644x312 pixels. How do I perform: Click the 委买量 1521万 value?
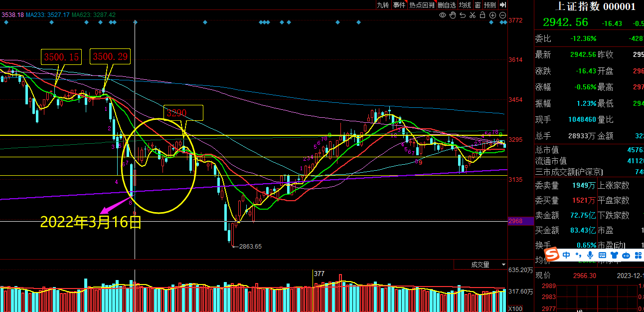tap(584, 201)
